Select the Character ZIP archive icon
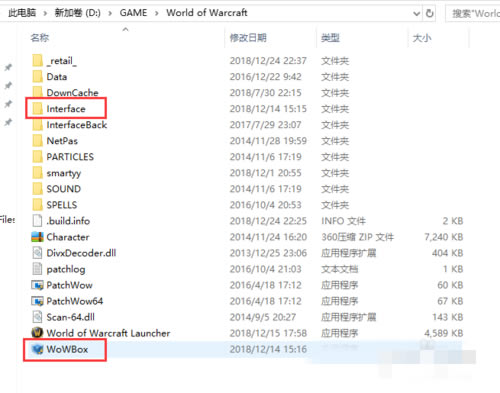Image resolution: width=500 pixels, height=393 pixels. click(37, 237)
